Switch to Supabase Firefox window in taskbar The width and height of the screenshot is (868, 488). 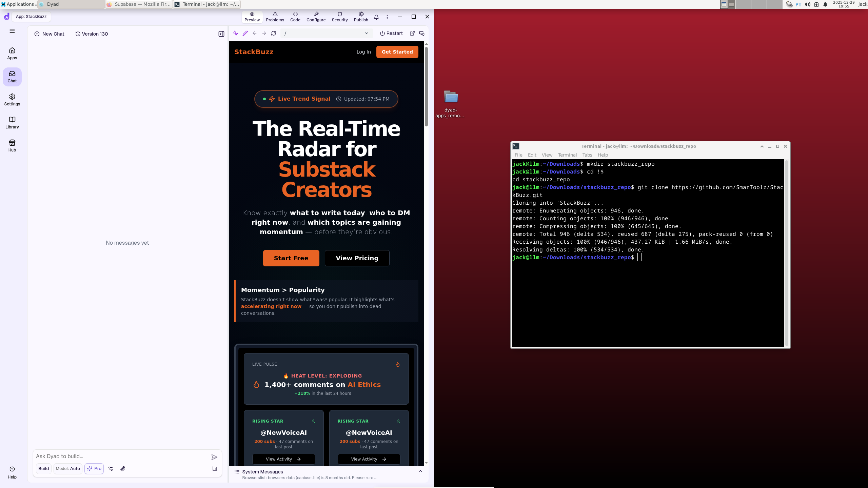(139, 4)
